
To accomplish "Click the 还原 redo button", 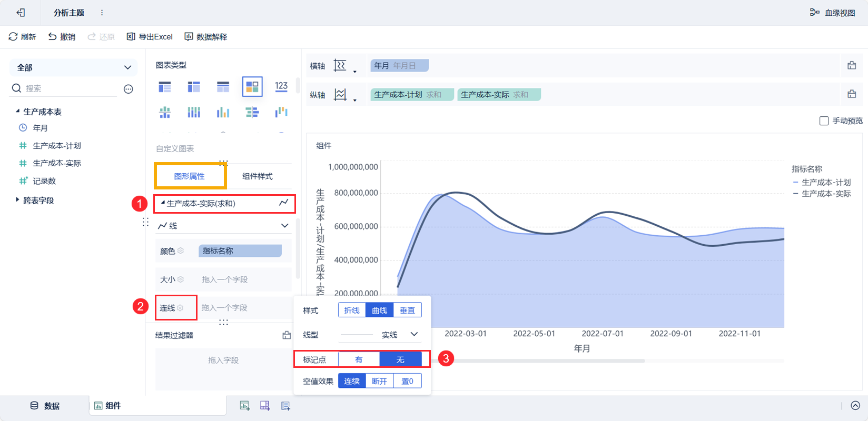I will coord(101,37).
